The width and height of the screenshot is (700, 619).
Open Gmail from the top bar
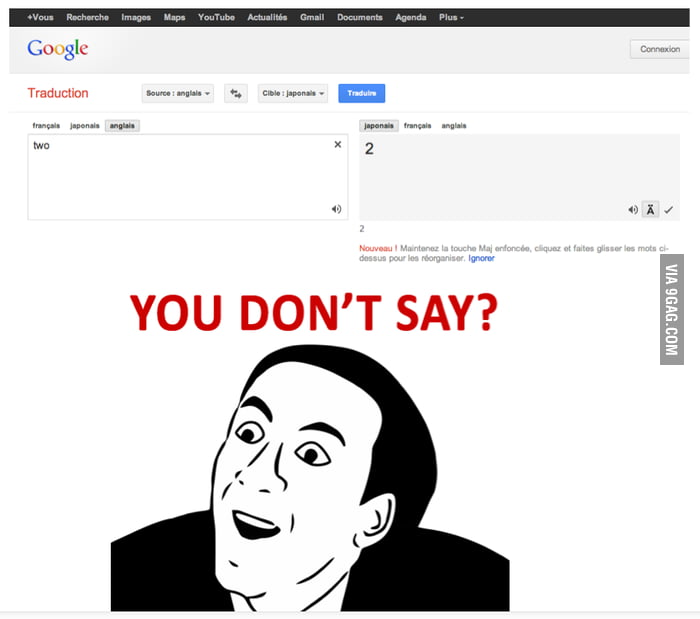(312, 17)
